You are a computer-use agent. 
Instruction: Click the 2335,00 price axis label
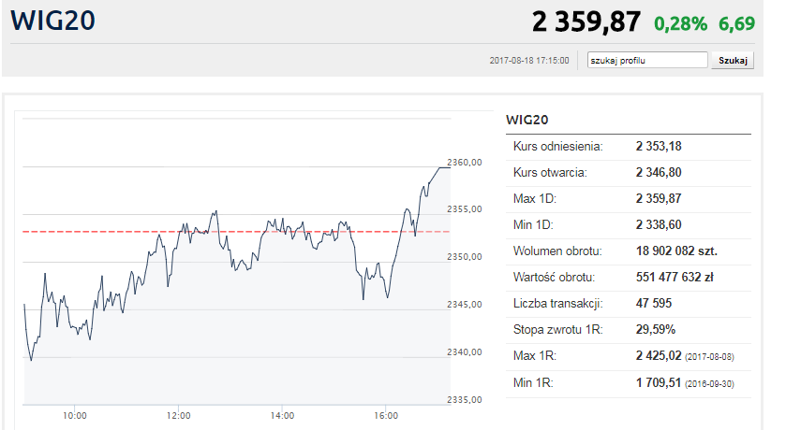tap(465, 400)
